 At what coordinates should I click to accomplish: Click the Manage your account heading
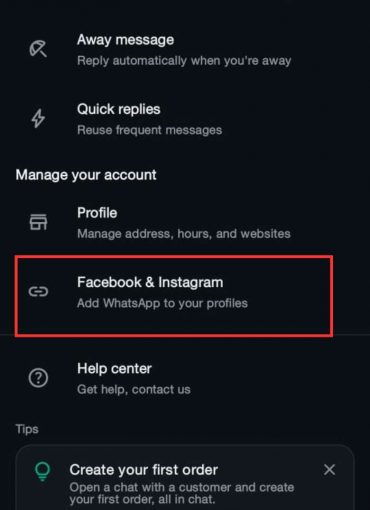click(x=86, y=175)
